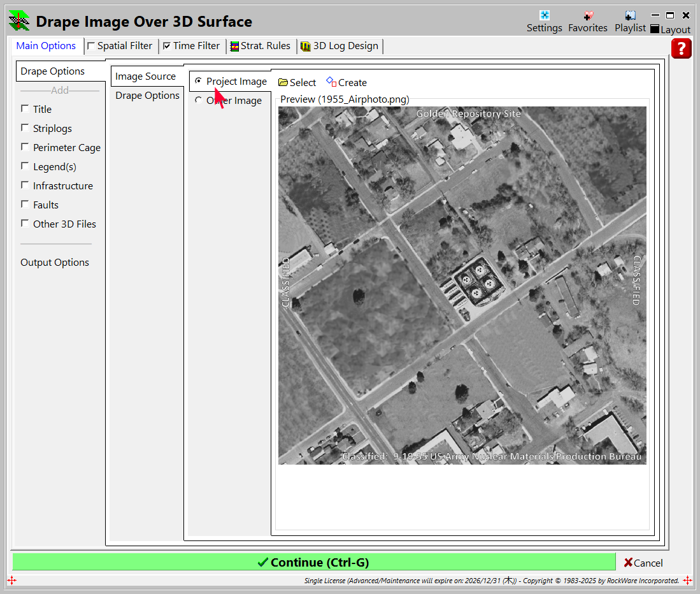Click the RockWorks logo icon
This screenshot has width=700, height=594.
(19, 20)
